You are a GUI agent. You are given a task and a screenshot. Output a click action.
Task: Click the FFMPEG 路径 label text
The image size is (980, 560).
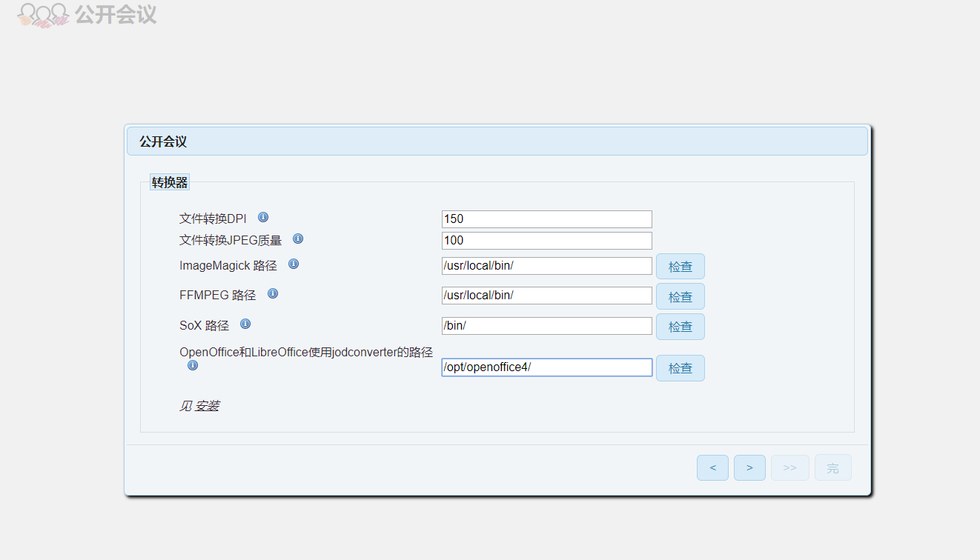point(217,295)
